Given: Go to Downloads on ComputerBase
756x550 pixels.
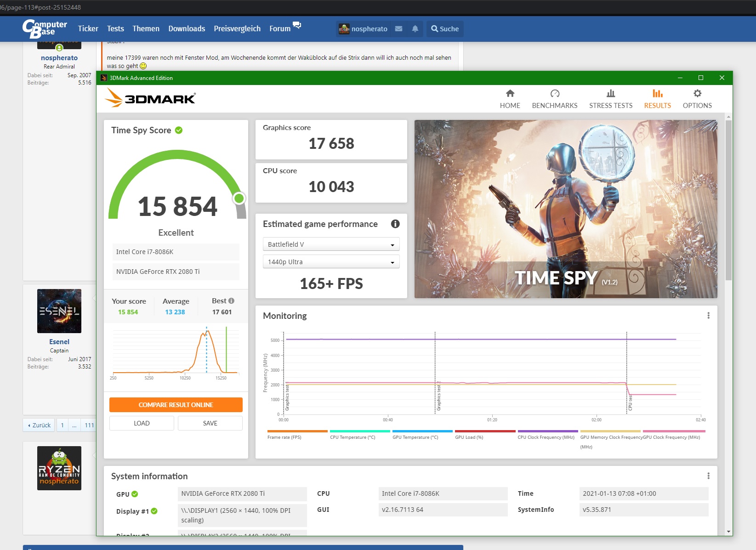Looking at the screenshot, I should (187, 28).
